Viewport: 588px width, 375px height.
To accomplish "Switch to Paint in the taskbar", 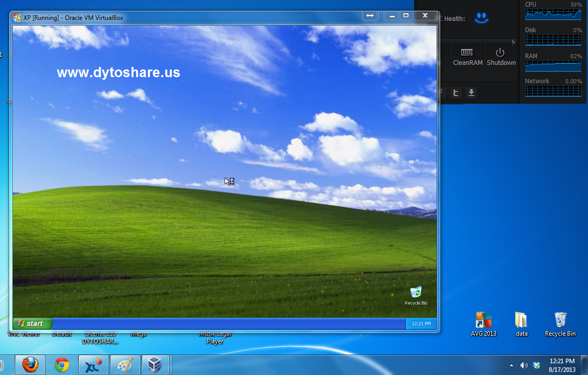I will pos(125,364).
